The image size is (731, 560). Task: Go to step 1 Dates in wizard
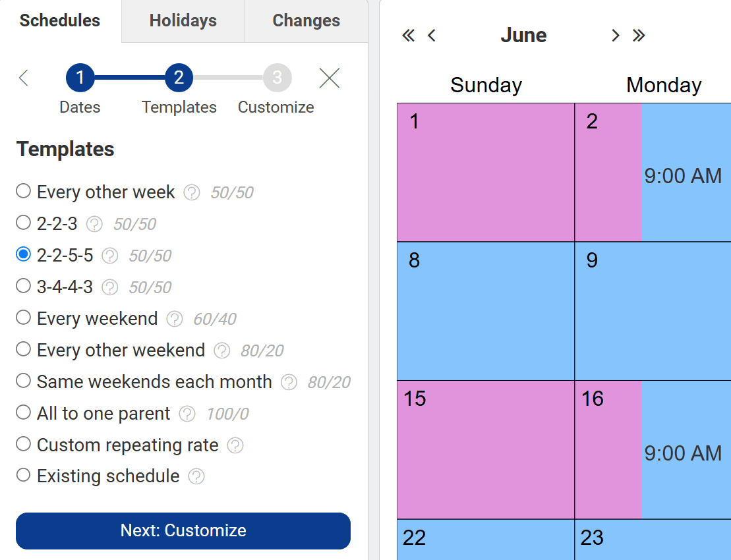pos(80,78)
